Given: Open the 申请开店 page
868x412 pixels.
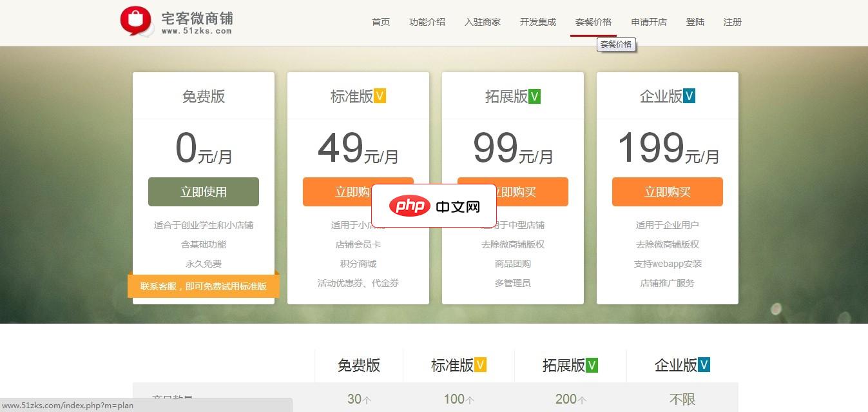Looking at the screenshot, I should pyautogui.click(x=649, y=21).
